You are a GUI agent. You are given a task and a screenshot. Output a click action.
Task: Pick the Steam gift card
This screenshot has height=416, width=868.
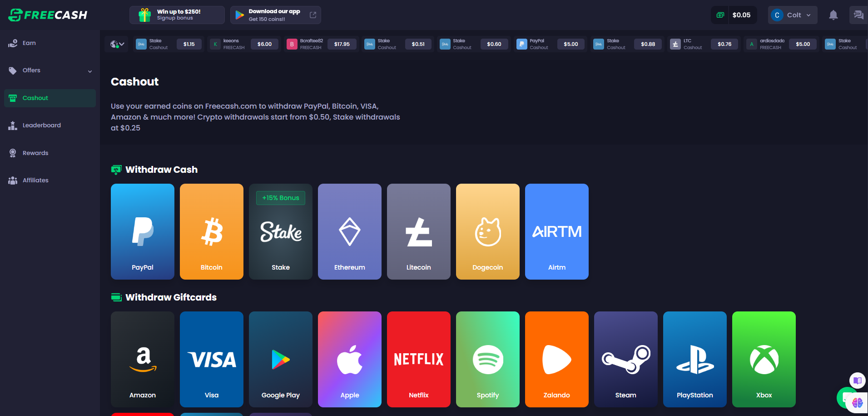(x=626, y=359)
